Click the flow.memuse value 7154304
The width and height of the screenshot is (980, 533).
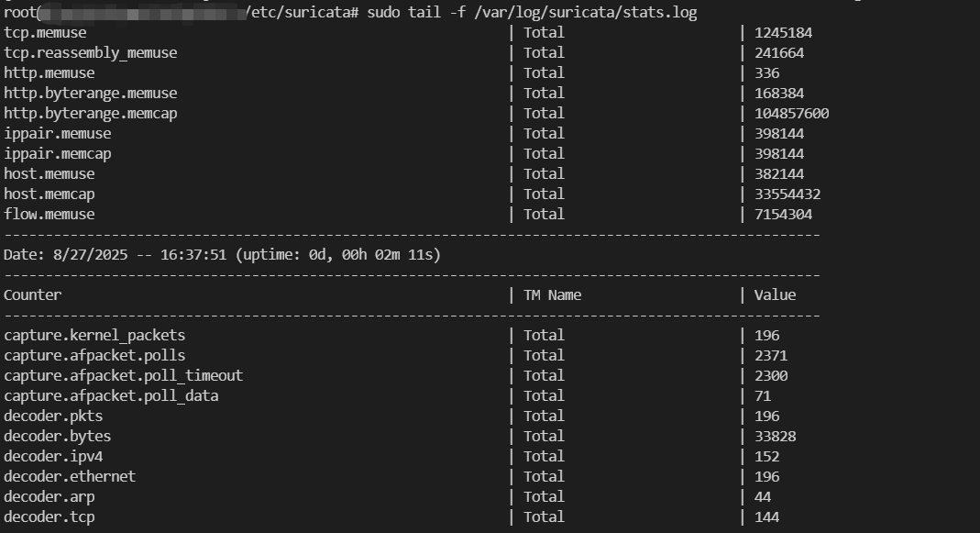(783, 214)
